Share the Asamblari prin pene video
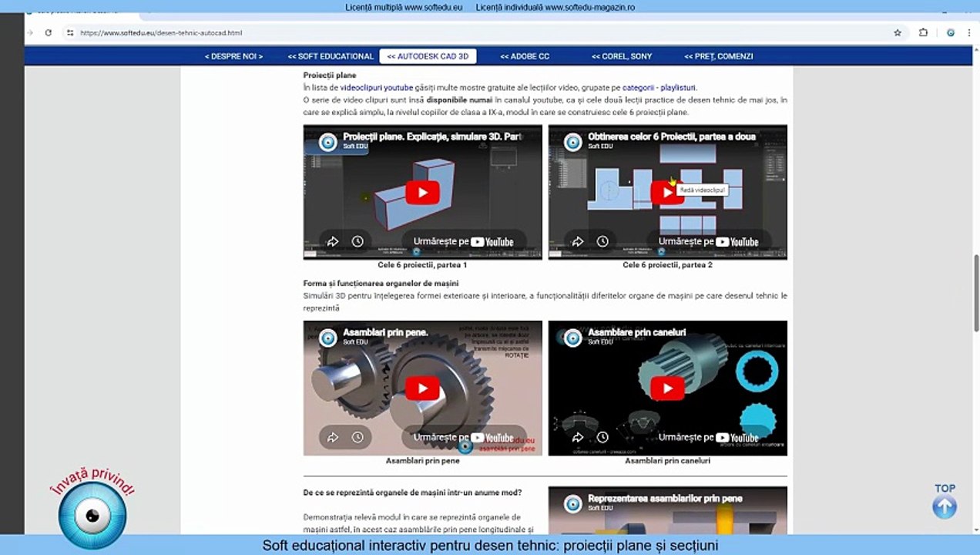The image size is (980, 555). [x=333, y=437]
